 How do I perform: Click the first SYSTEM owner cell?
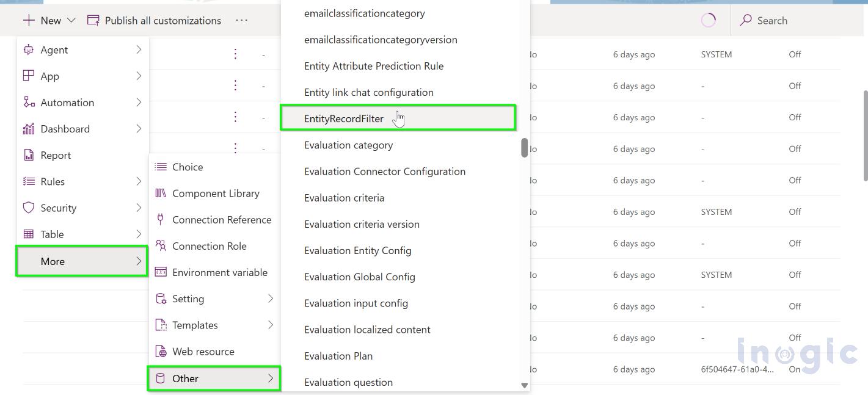pos(716,54)
